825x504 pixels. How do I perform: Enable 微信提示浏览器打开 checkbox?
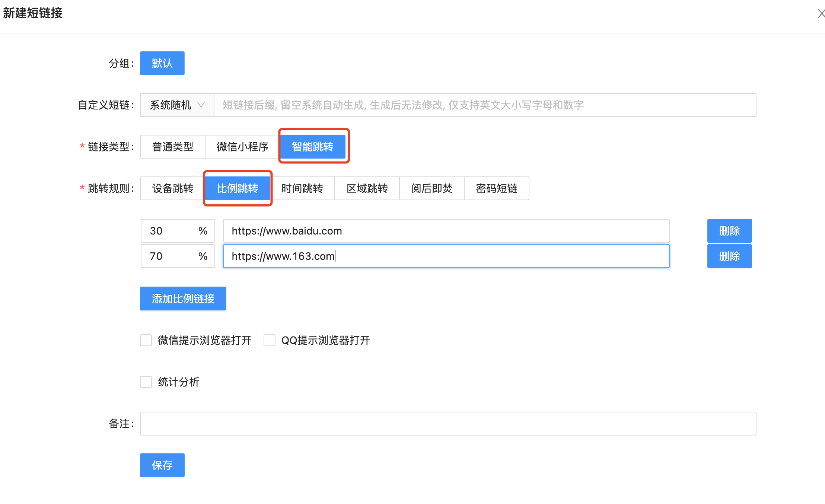coord(146,340)
